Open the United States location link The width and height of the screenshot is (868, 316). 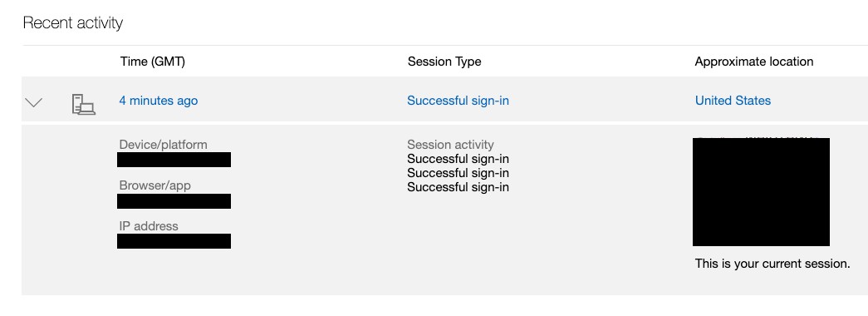[x=733, y=101]
